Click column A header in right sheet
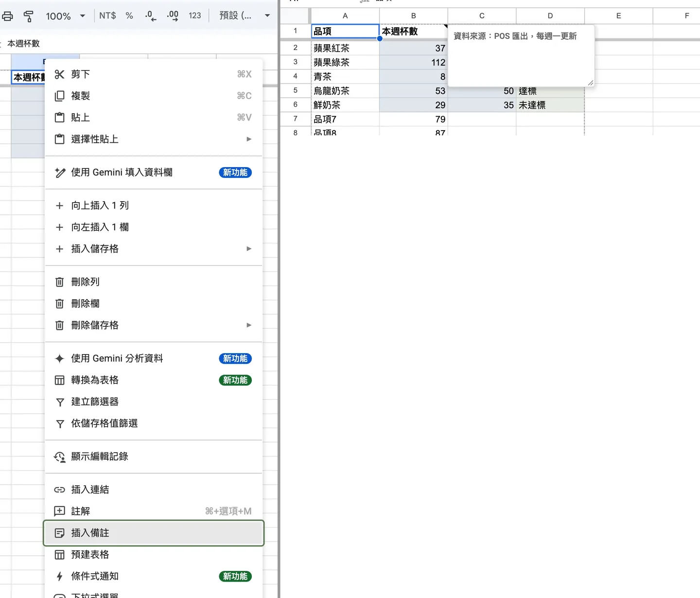This screenshot has width=700, height=598. click(x=345, y=16)
